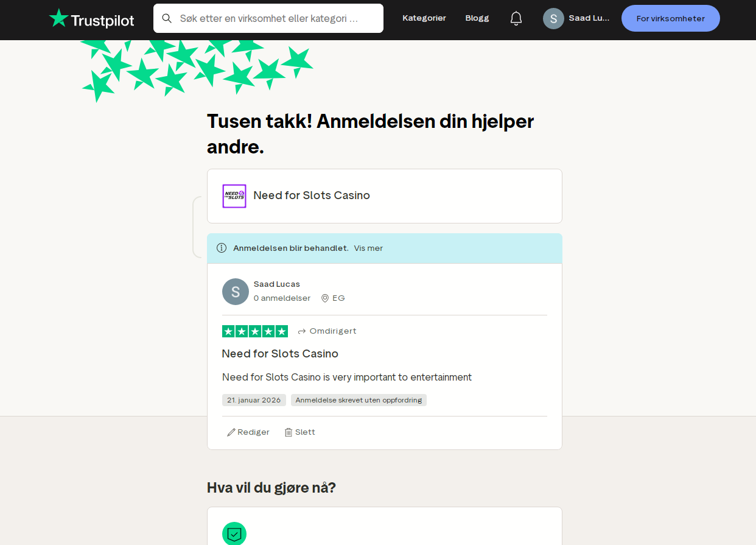Click the Tusen takk heading
Viewport: 756px width, 545px height.
tap(371, 133)
